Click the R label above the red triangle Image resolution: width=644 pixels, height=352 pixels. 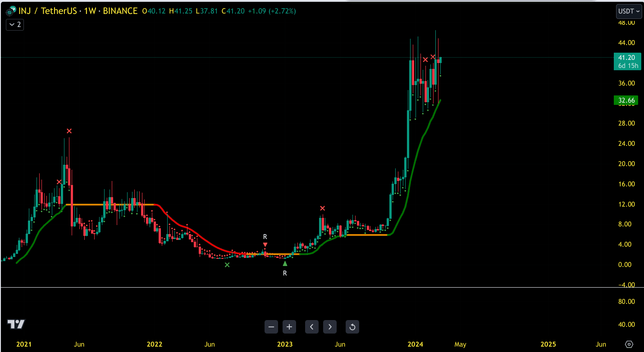(265, 236)
